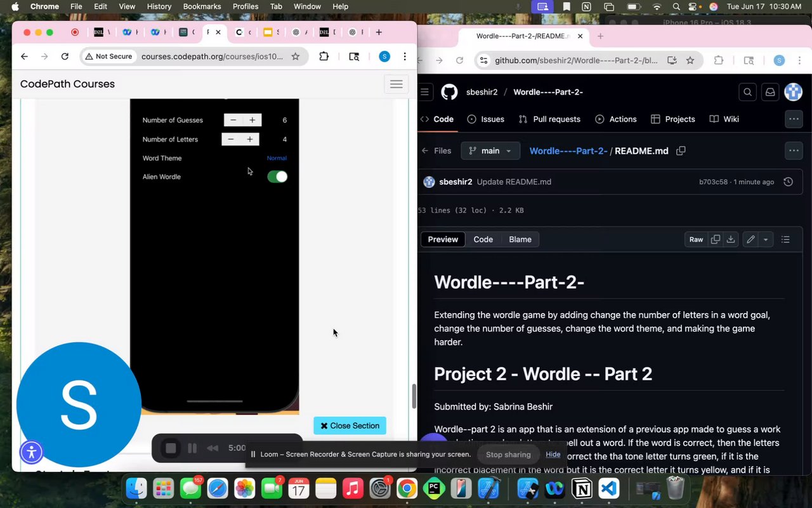Open the History menu in menu bar
Viewport: 812px width, 508px height.
click(159, 6)
